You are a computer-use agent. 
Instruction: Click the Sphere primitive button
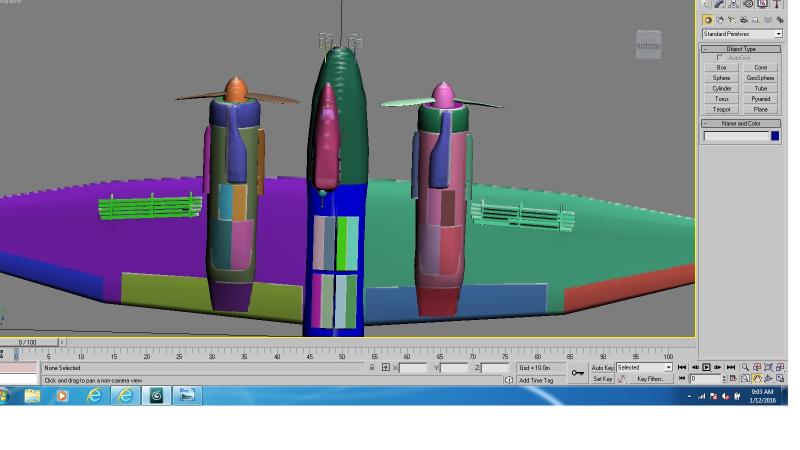pyautogui.click(x=721, y=78)
